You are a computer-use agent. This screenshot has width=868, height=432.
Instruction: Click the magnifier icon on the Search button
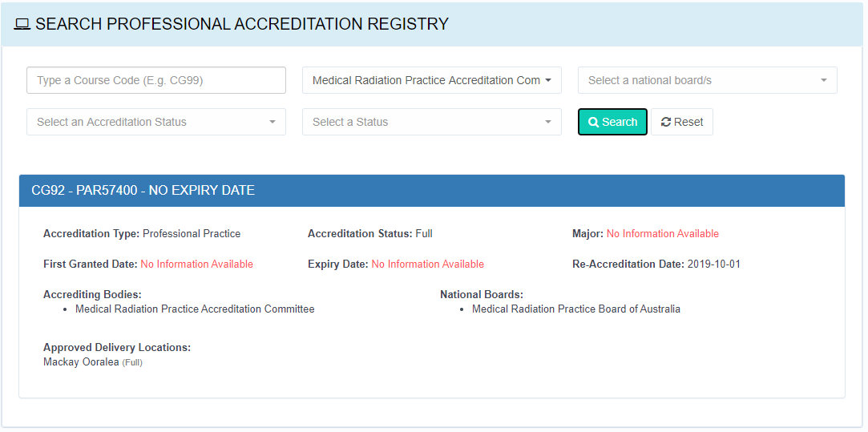(x=593, y=123)
